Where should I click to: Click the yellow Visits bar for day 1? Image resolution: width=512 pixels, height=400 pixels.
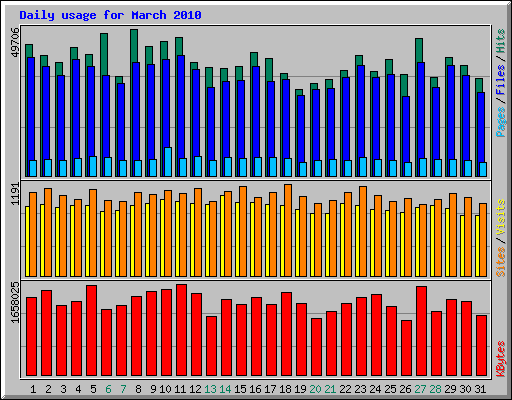coord(27,241)
